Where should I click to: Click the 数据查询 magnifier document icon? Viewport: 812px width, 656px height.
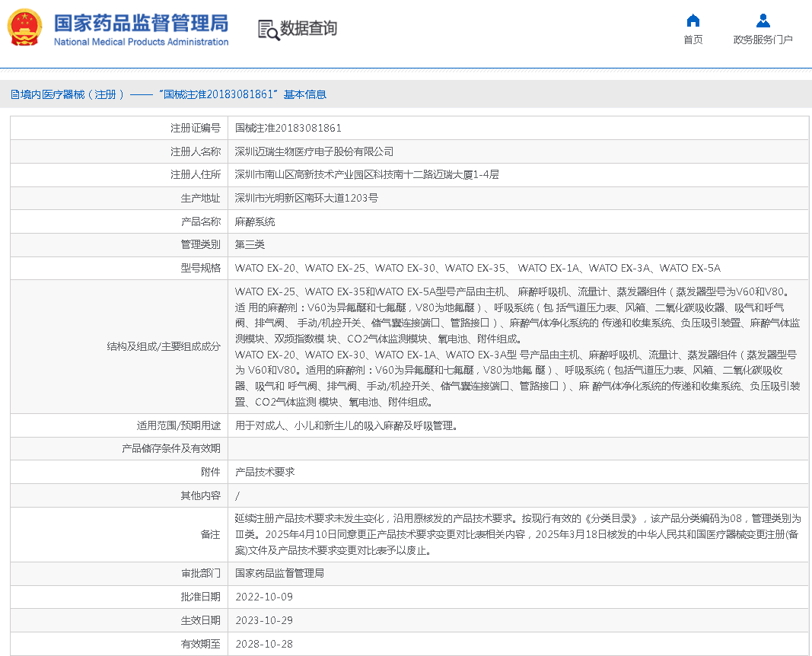pos(268,29)
